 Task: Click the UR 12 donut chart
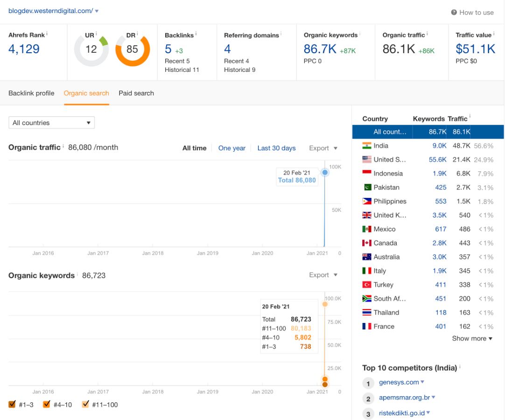(x=91, y=49)
